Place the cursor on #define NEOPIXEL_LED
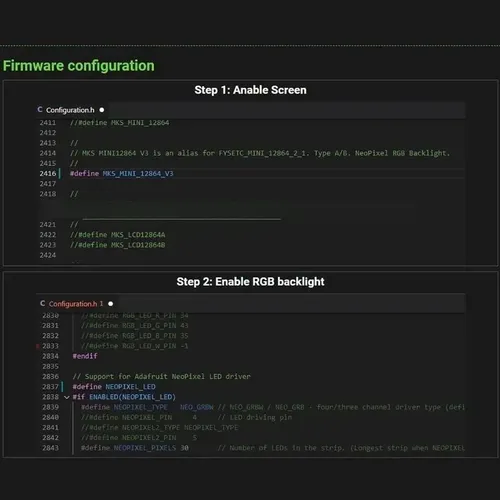Image resolution: width=500 pixels, height=500 pixels. (114, 387)
